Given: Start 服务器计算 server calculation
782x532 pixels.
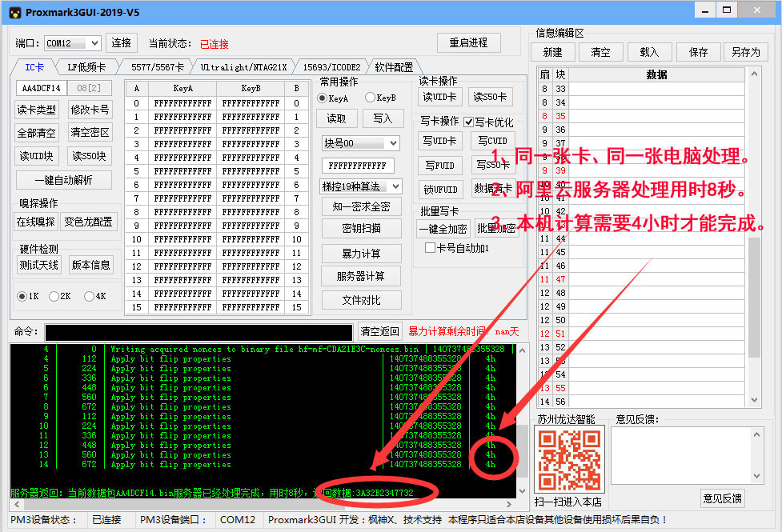Looking at the screenshot, I should 361,276.
